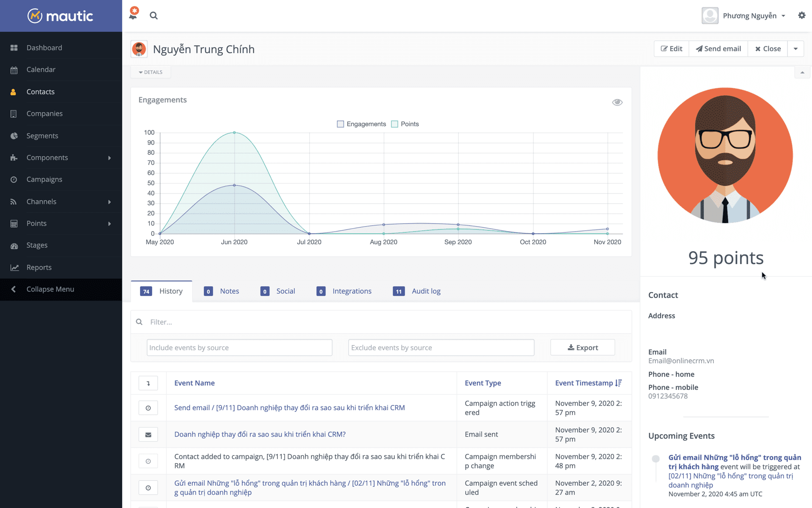Go to Segments in sidebar

42,136
